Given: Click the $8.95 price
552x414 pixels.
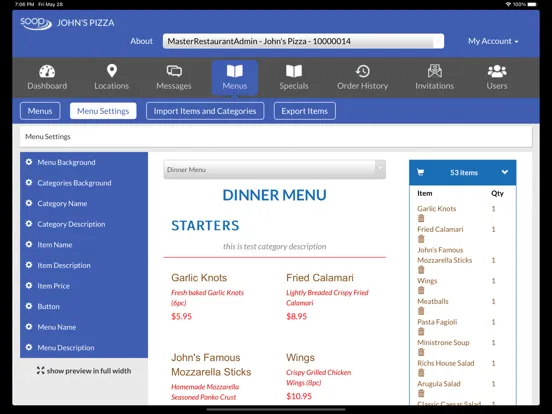Looking at the screenshot, I should 297,316.
